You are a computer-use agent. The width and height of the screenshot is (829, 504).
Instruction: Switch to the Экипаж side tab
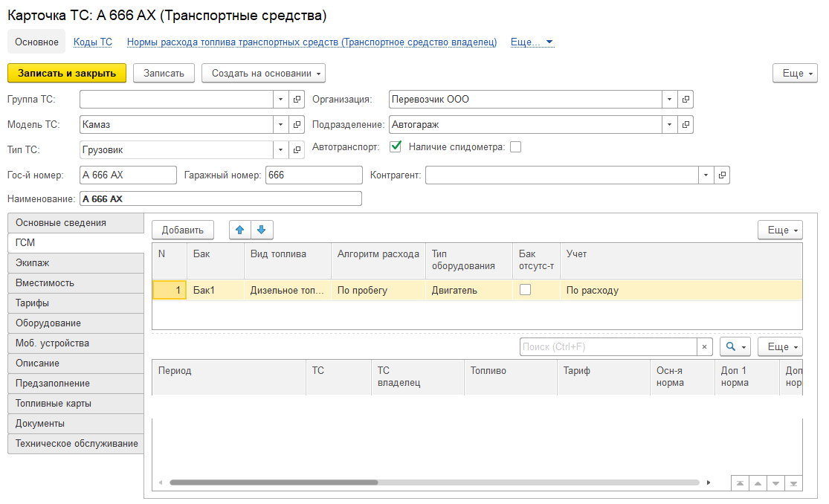[75, 263]
